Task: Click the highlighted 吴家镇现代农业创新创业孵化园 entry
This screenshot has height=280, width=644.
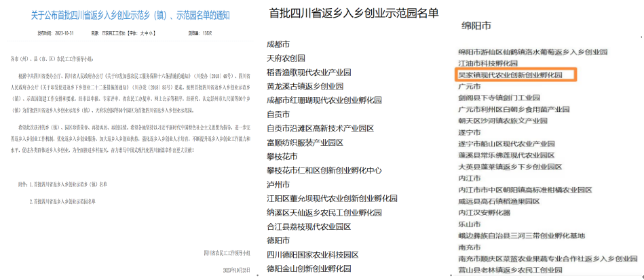Action: pyautogui.click(x=510, y=75)
